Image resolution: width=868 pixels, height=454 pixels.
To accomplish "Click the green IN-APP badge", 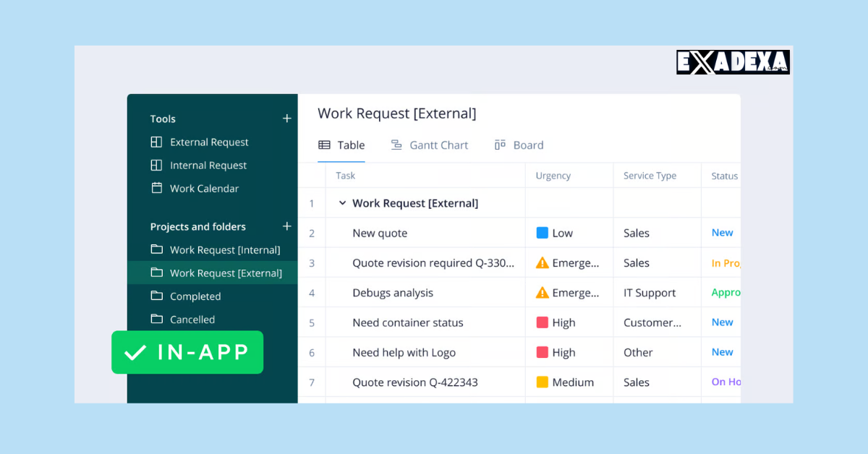I will (x=187, y=352).
